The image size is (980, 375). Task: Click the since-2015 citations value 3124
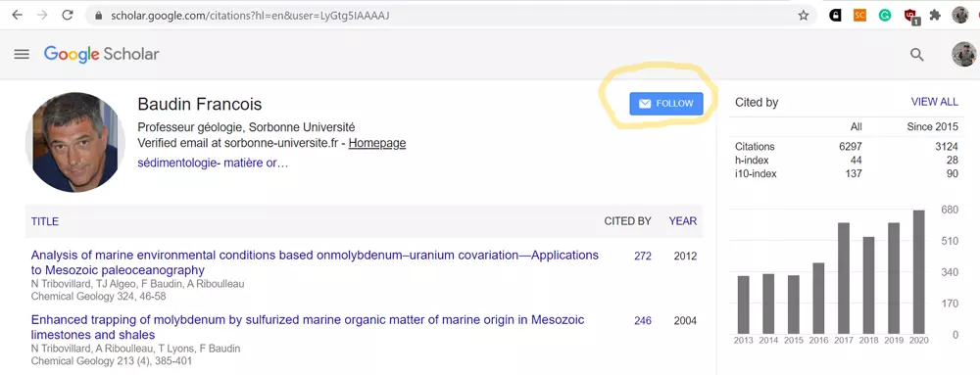point(947,147)
